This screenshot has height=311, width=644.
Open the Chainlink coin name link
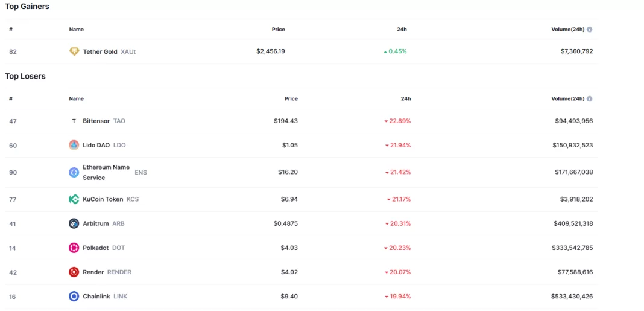97,297
